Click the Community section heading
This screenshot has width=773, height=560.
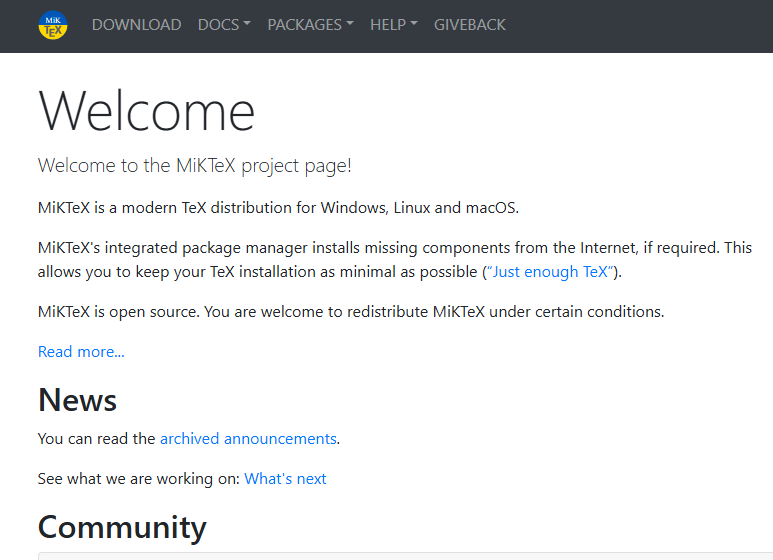pos(122,527)
